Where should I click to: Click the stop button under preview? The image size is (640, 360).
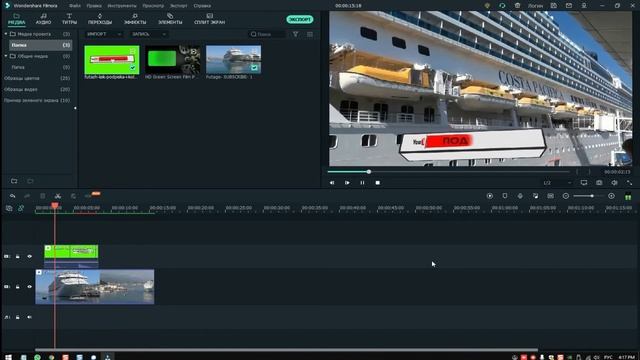pos(378,183)
